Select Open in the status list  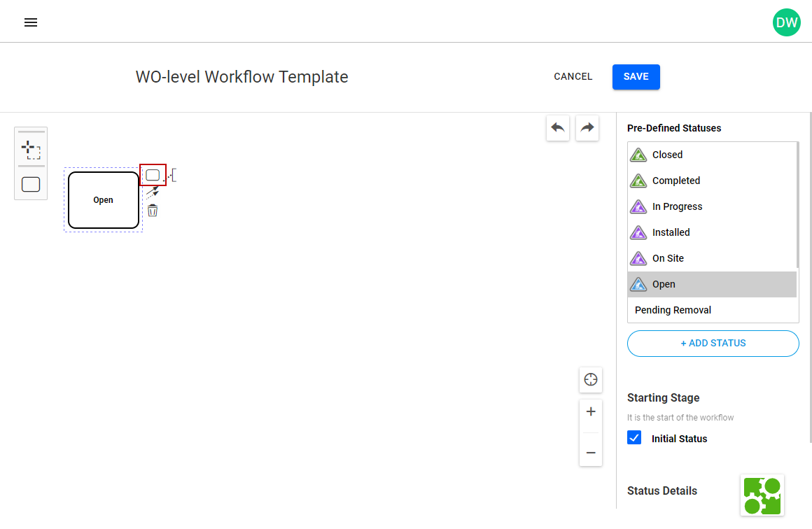click(x=712, y=284)
